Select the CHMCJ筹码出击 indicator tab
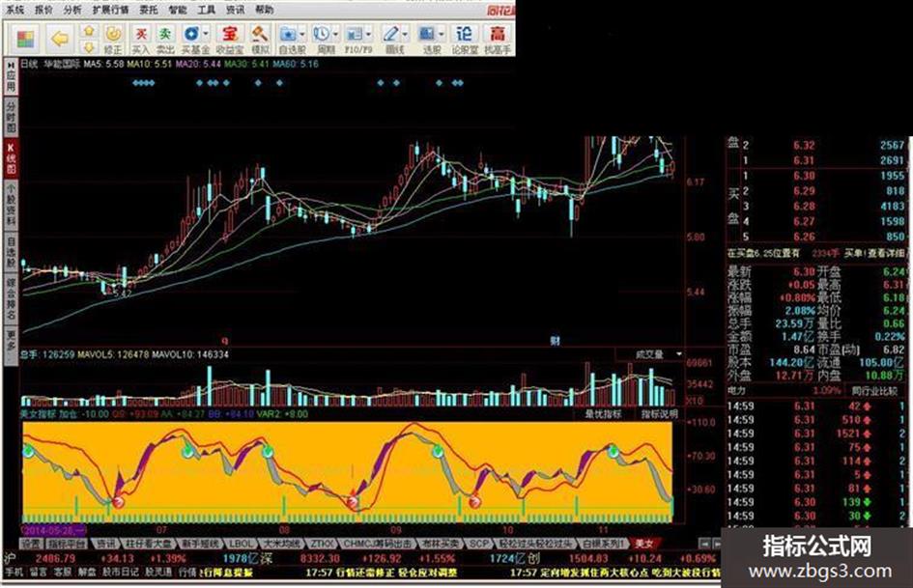Viewport: 913px width, 588px height. click(x=378, y=544)
